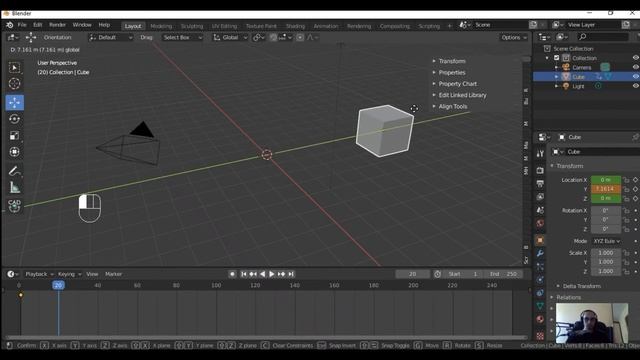640x360 pixels.
Task: Play the animation forward
Action: pos(272,274)
